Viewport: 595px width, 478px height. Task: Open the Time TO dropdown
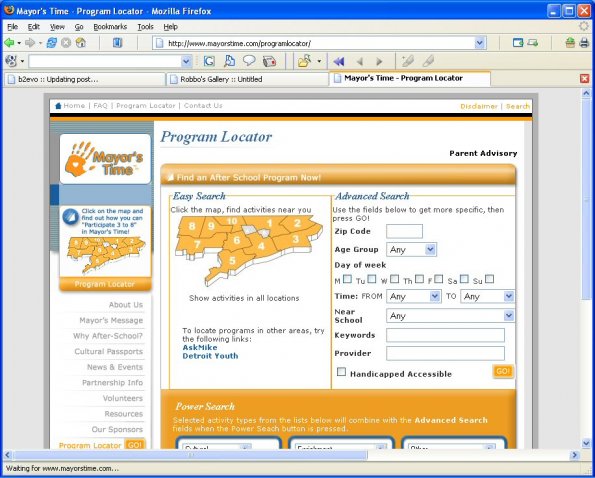[x=487, y=296]
